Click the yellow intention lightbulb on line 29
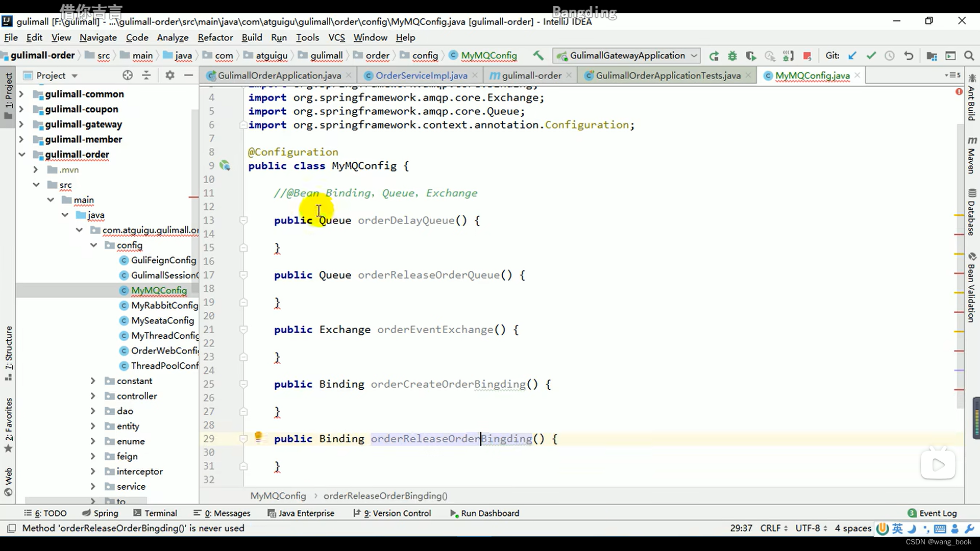Viewport: 980px width, 551px height. coord(258,437)
